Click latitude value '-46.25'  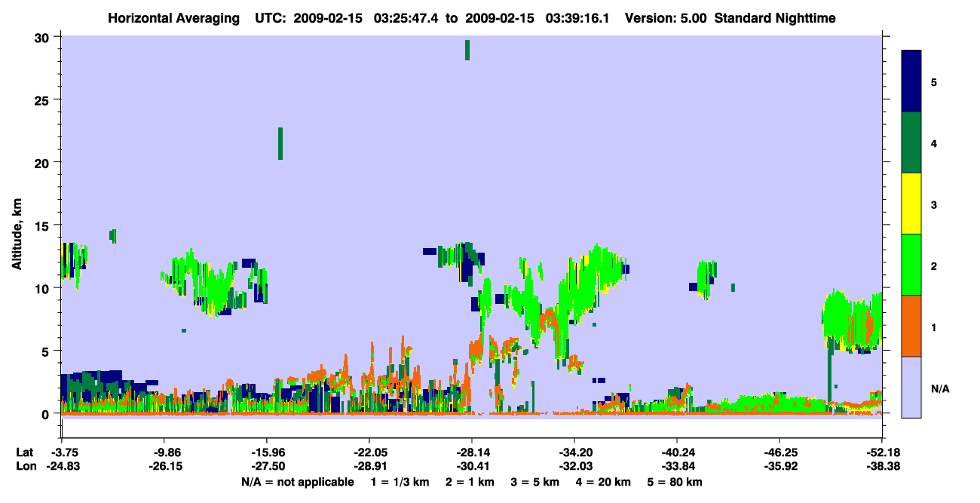click(779, 452)
